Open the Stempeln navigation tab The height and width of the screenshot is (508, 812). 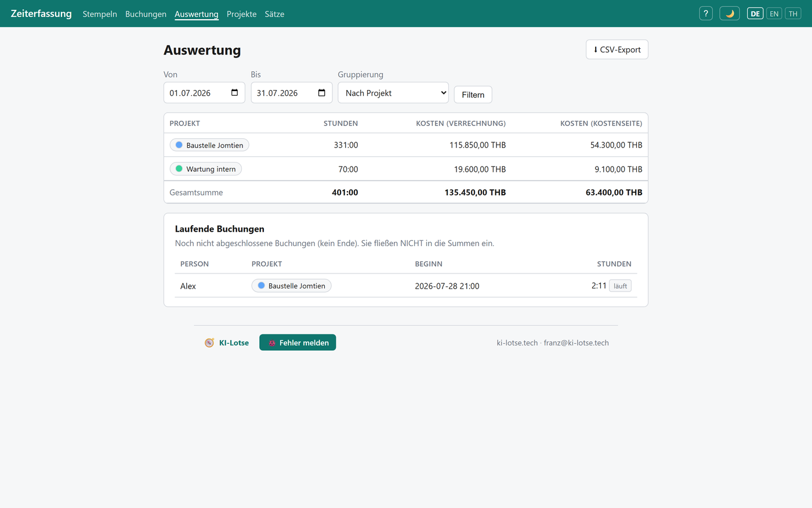tap(100, 14)
